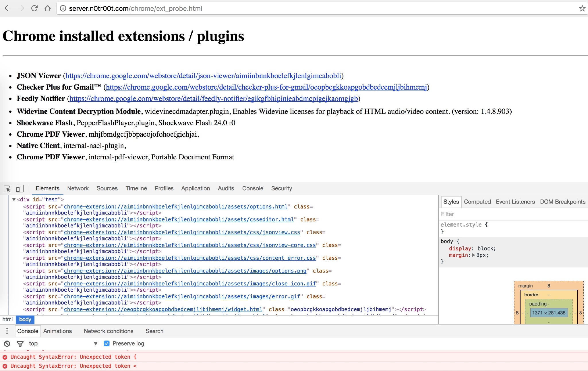588x371 pixels.
Task: Toggle the Preserve log checkbox
Action: click(x=107, y=343)
